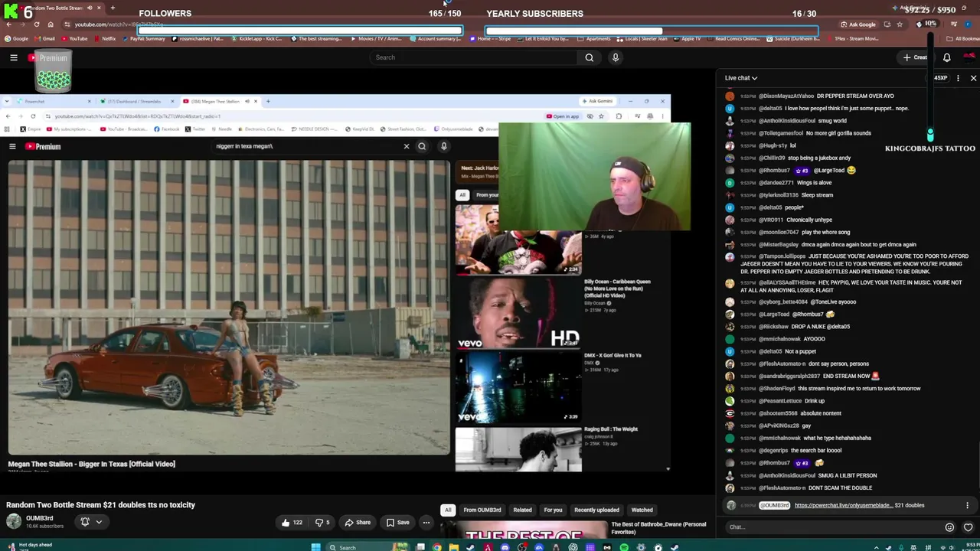Go back in the outer browser

[8, 24]
